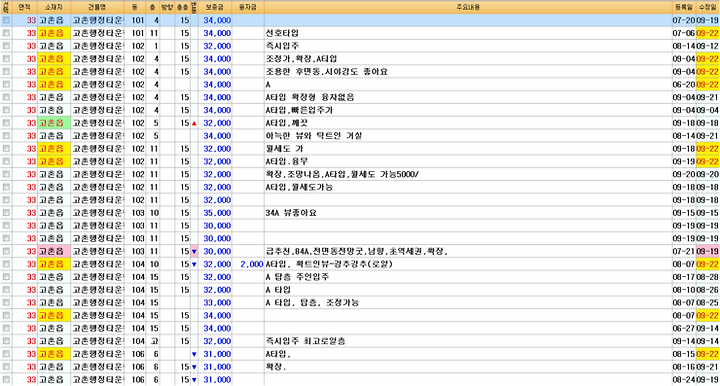The height and width of the screenshot is (386, 720).
Task: Check the box for the highlighted 101동 4층 row
Action: coord(6,20)
